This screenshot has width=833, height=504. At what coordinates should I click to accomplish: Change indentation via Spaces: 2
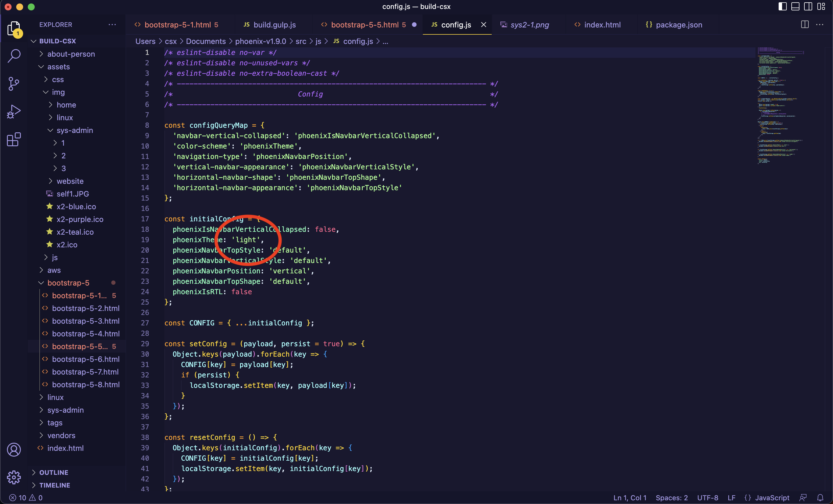pyautogui.click(x=671, y=498)
